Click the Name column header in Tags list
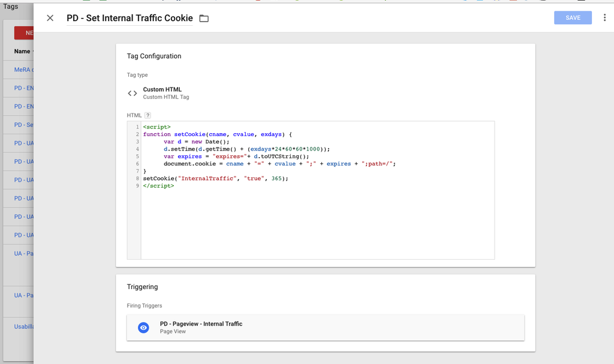 (22, 52)
